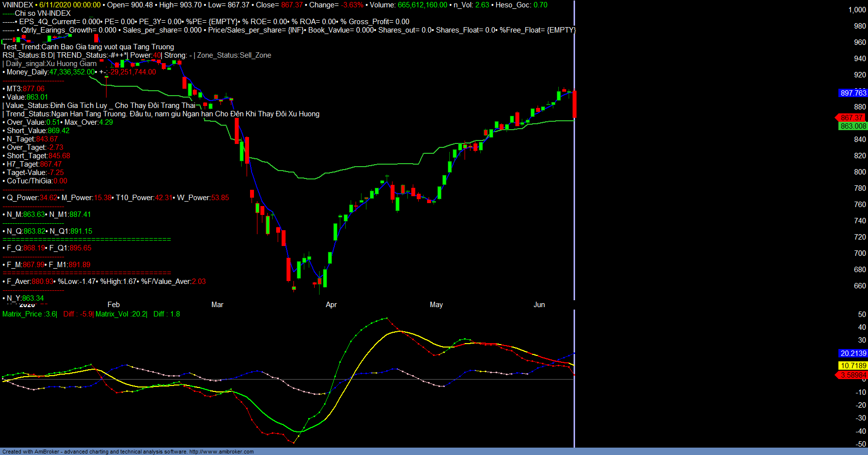
Task: Select the May marker on the date axis
Action: click(x=436, y=305)
